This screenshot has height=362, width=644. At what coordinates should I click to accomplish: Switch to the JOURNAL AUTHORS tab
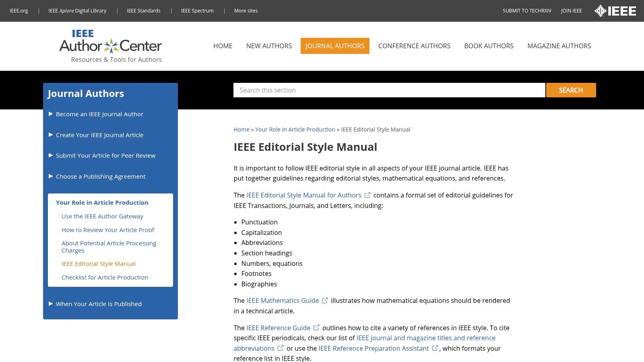coord(335,46)
